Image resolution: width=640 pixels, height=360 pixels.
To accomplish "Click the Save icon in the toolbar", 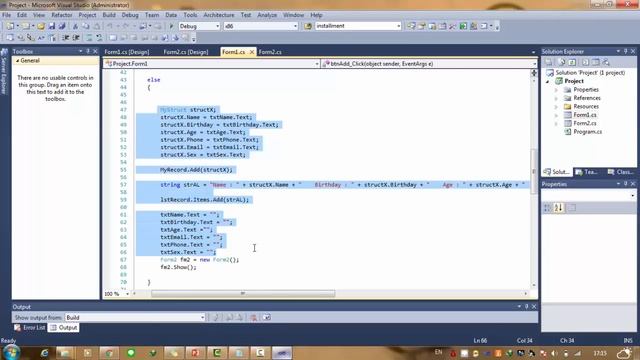I will tap(52, 26).
